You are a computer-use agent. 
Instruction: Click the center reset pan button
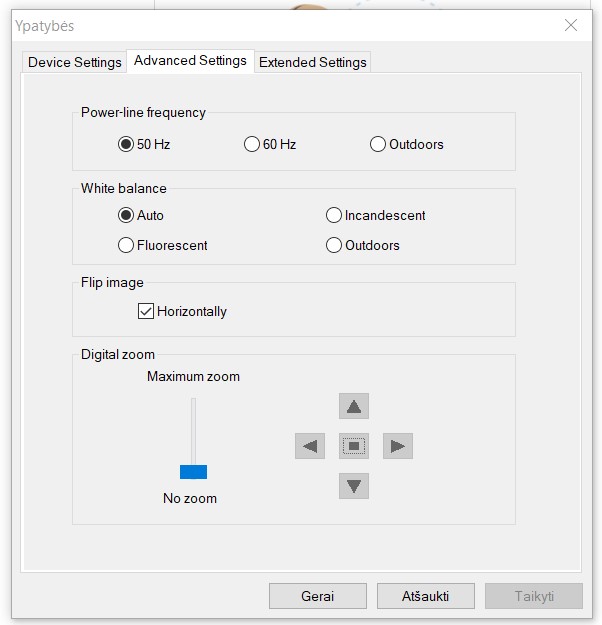pyautogui.click(x=354, y=446)
